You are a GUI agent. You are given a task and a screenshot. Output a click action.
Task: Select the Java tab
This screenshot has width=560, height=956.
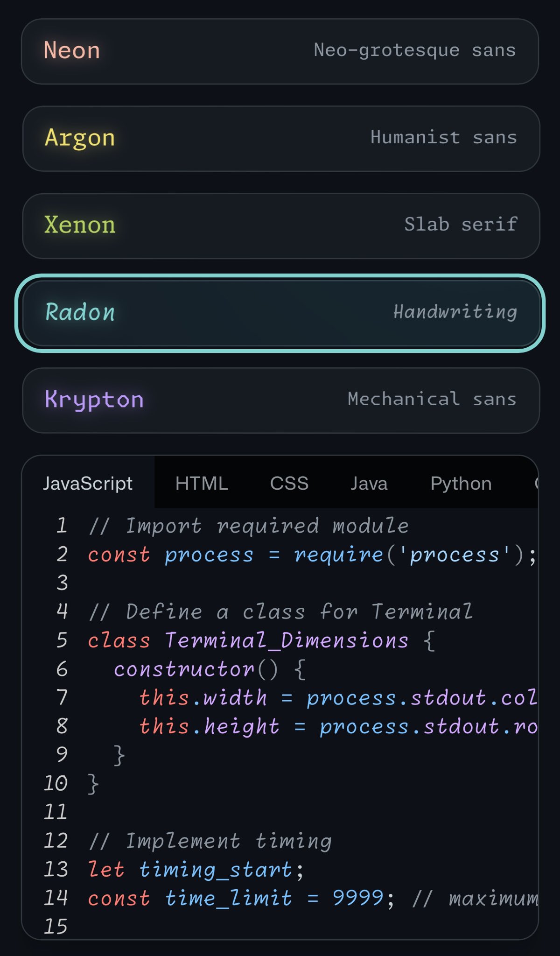369,483
